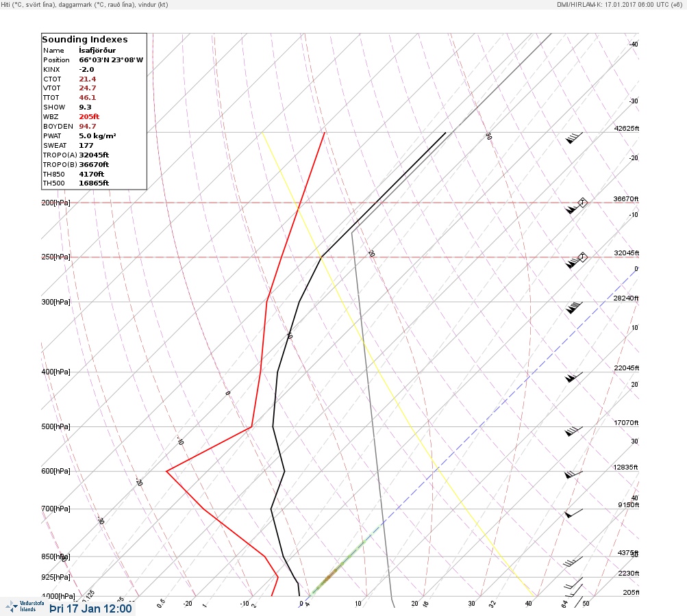Select the 400[hPa] pressure label
The image size is (687, 616).
[55, 372]
